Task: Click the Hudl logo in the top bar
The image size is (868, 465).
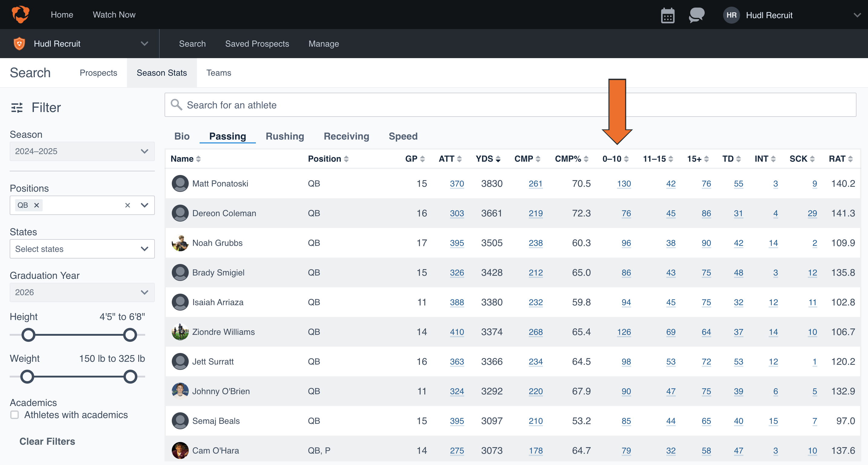Action: [20, 14]
